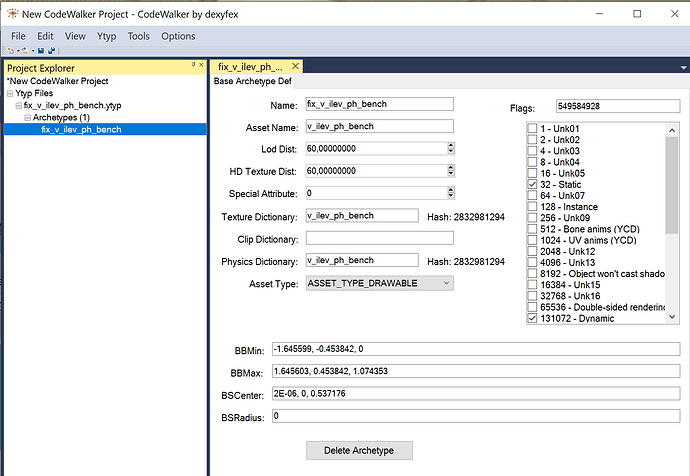Click the flags list scroll up arrow
The width and height of the screenshot is (690, 476).
(672, 130)
